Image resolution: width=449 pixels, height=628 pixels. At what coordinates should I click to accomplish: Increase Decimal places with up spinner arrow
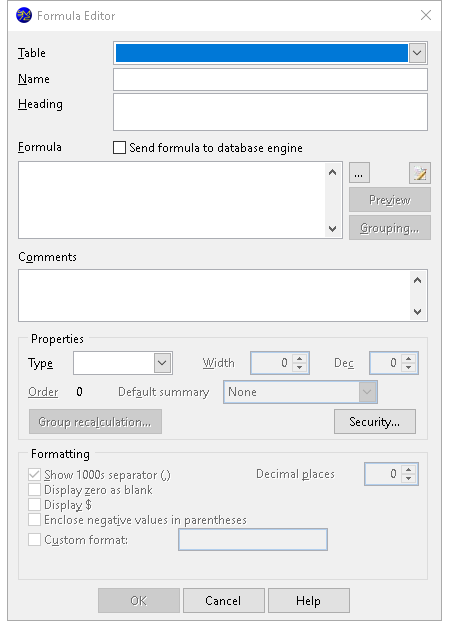click(409, 469)
